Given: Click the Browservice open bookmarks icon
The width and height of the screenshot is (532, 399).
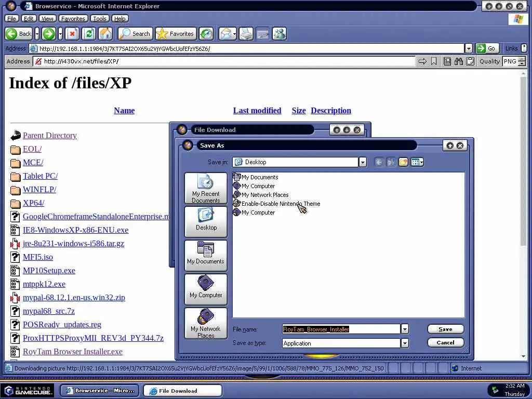Looking at the screenshot, I should pos(447,61).
